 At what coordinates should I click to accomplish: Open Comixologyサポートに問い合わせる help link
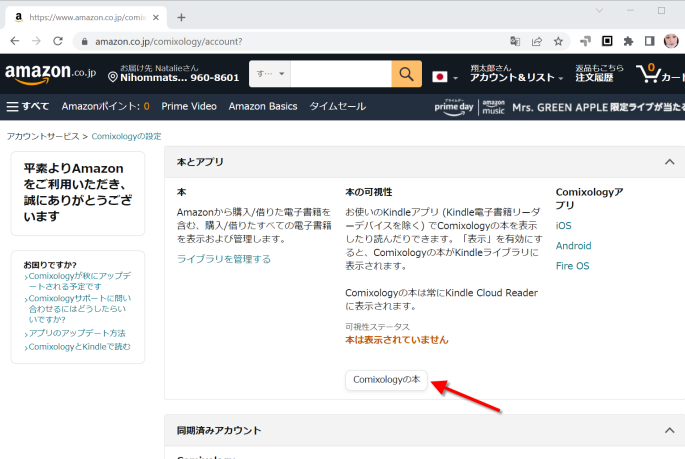tap(80, 309)
